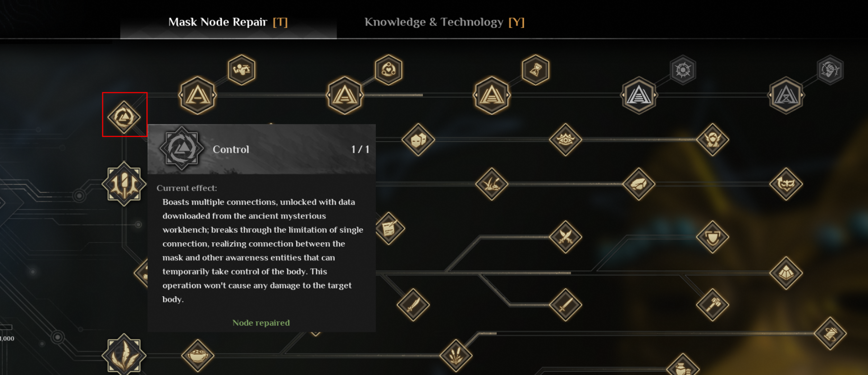868x375 pixels.
Task: Select the crossed swords node icon
Action: coord(566,237)
